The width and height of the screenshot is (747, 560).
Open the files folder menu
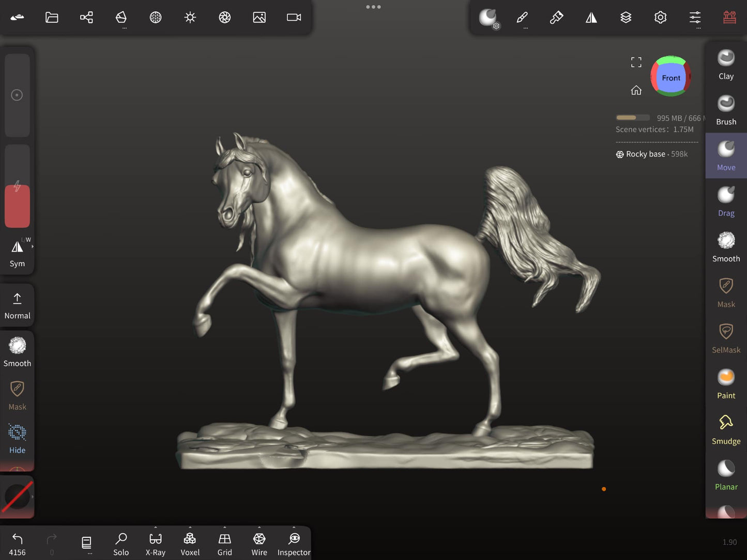(x=52, y=18)
